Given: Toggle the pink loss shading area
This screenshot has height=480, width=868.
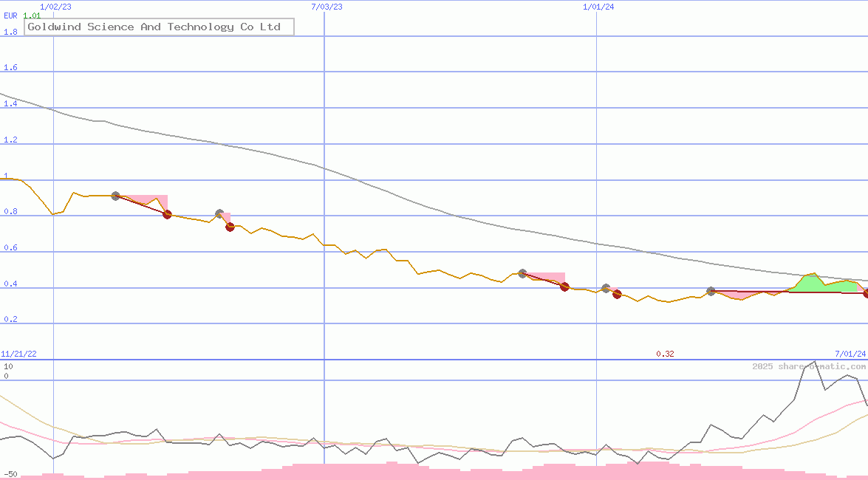Looking at the screenshot, I should tap(144, 200).
